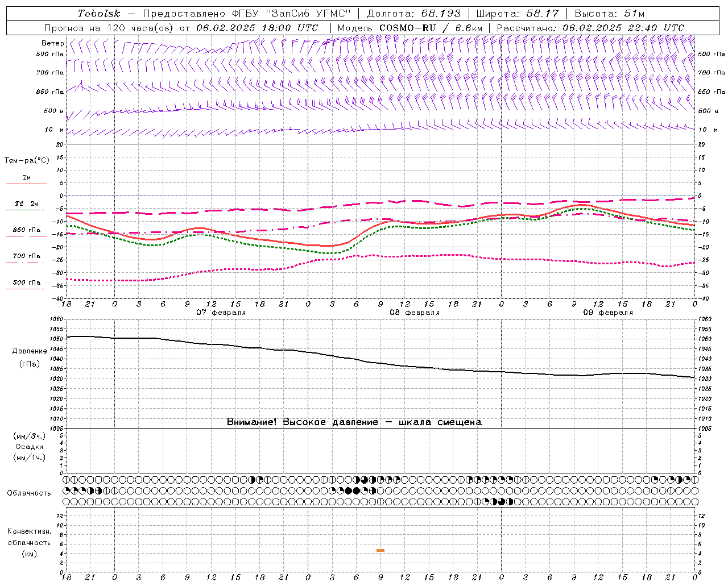Click the Высота: 51м entry
This screenshot has height=582, width=728.
click(610, 14)
